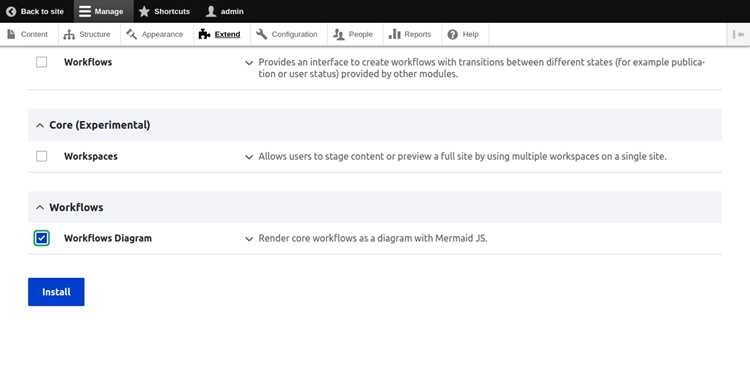Enable the Workflows module checkbox
This screenshot has height=372, width=750.
pos(42,62)
